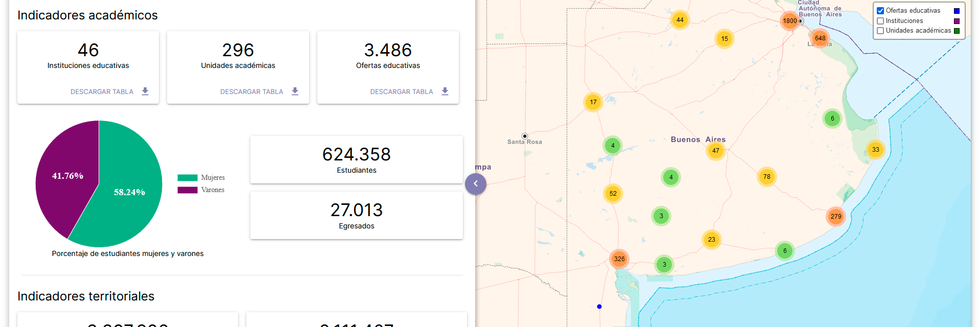The height and width of the screenshot is (327, 980).
Task: Select the 78 yellow cluster marker
Action: 766,177
